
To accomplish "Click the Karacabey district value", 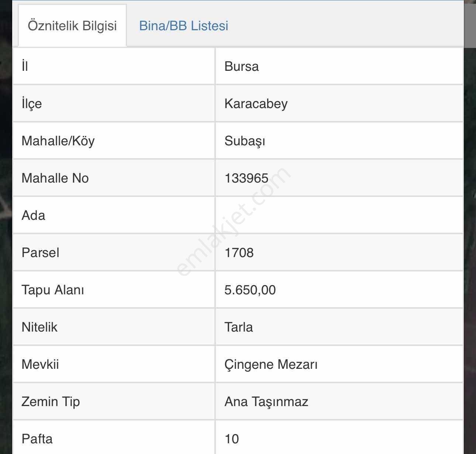I will [x=256, y=104].
